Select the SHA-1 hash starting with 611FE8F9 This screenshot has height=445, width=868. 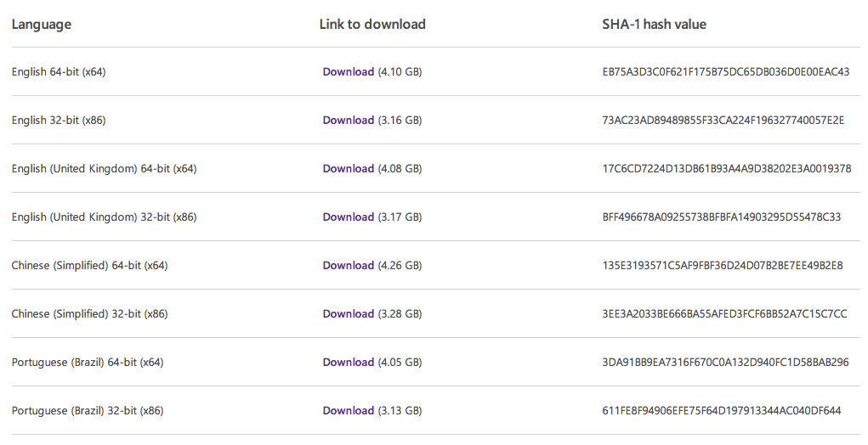coord(722,410)
